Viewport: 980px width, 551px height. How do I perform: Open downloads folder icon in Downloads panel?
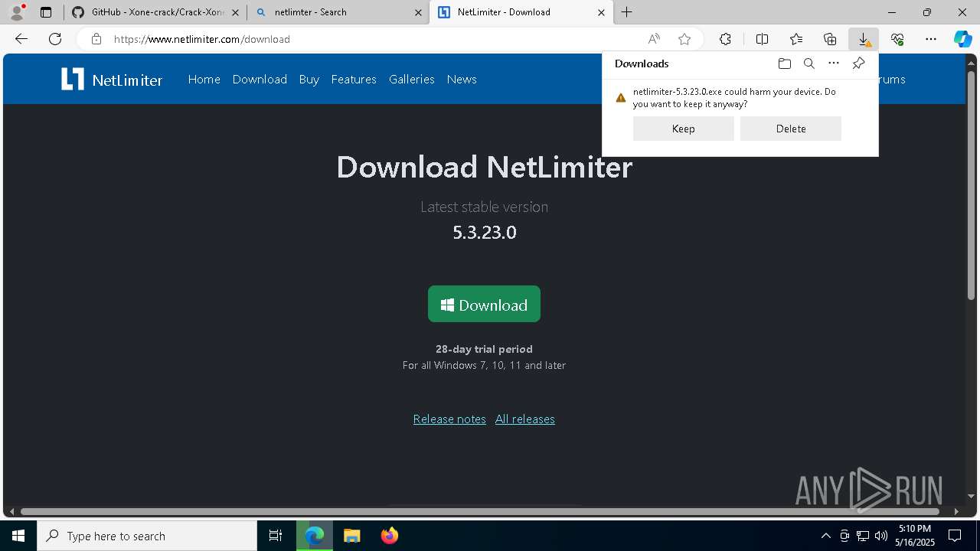[x=784, y=64]
